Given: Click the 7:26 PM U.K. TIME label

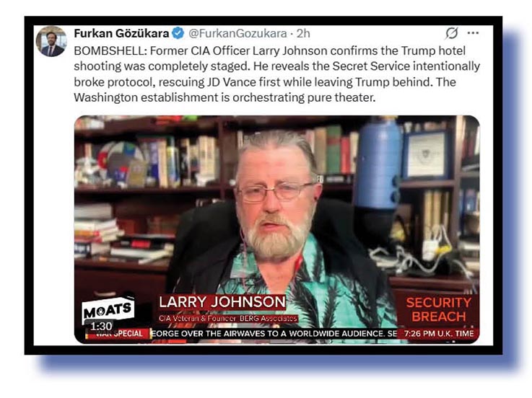Looking at the screenshot, I should click(x=439, y=334).
